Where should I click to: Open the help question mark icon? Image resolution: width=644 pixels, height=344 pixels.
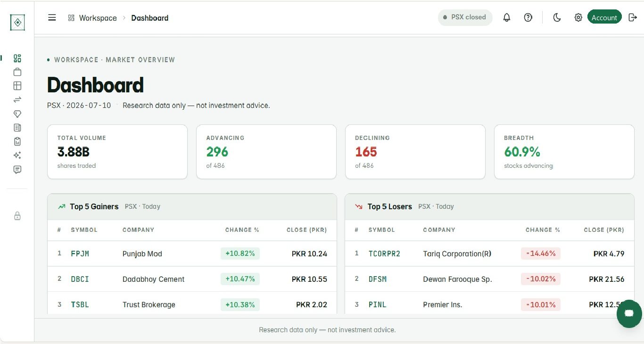528,17
